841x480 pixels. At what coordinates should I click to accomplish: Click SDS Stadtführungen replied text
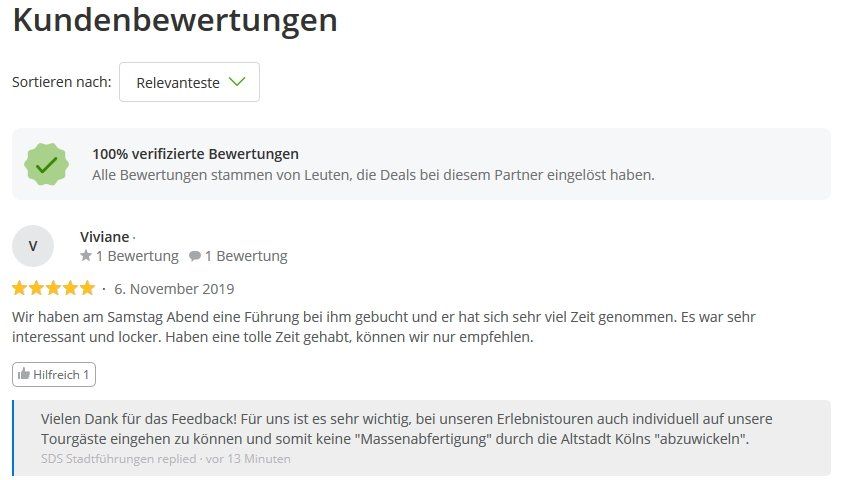118,459
